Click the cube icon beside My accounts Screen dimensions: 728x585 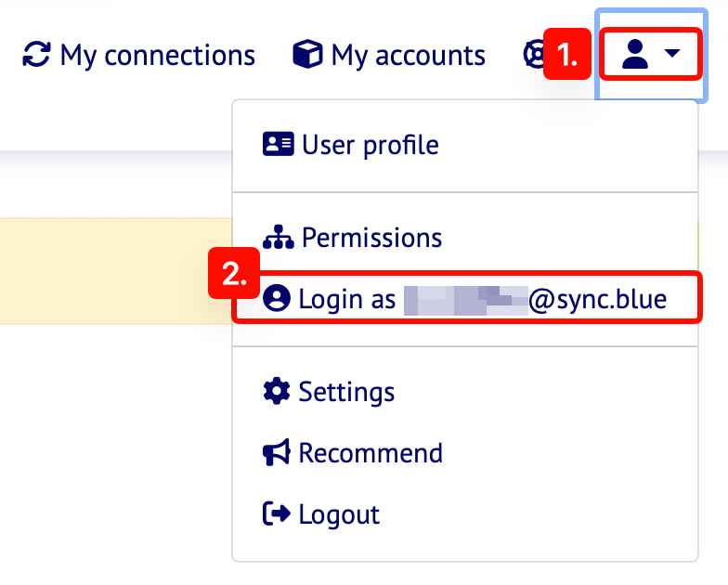coord(307,55)
